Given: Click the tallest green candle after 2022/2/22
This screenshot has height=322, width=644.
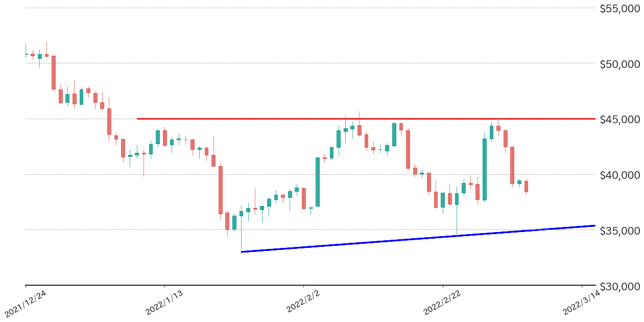Looking at the screenshot, I should tap(485, 169).
